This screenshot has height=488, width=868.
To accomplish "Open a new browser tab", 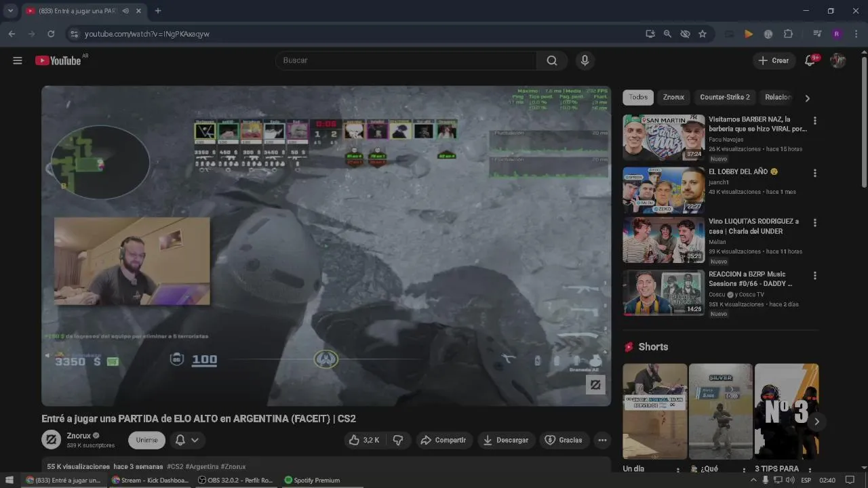I will point(158,11).
